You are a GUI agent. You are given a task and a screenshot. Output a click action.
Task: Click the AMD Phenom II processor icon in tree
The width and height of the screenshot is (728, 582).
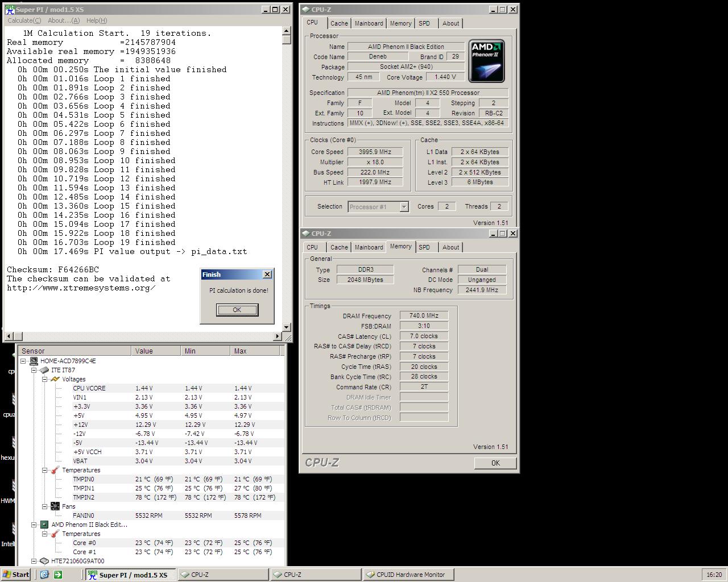(44, 525)
